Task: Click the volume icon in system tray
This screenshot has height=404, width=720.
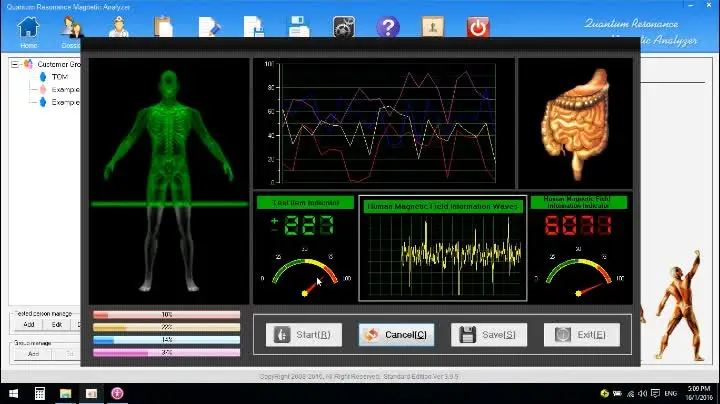Action: [x=643, y=393]
